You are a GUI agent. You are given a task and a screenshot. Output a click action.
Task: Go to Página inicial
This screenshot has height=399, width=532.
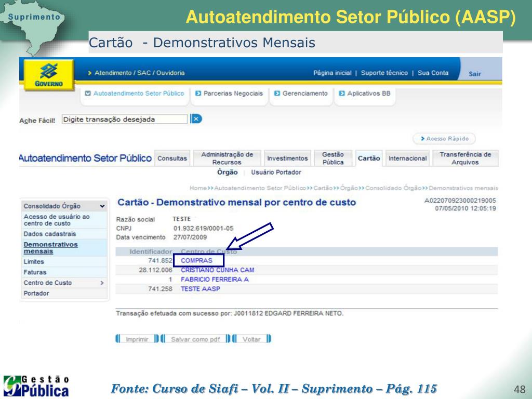(x=332, y=73)
